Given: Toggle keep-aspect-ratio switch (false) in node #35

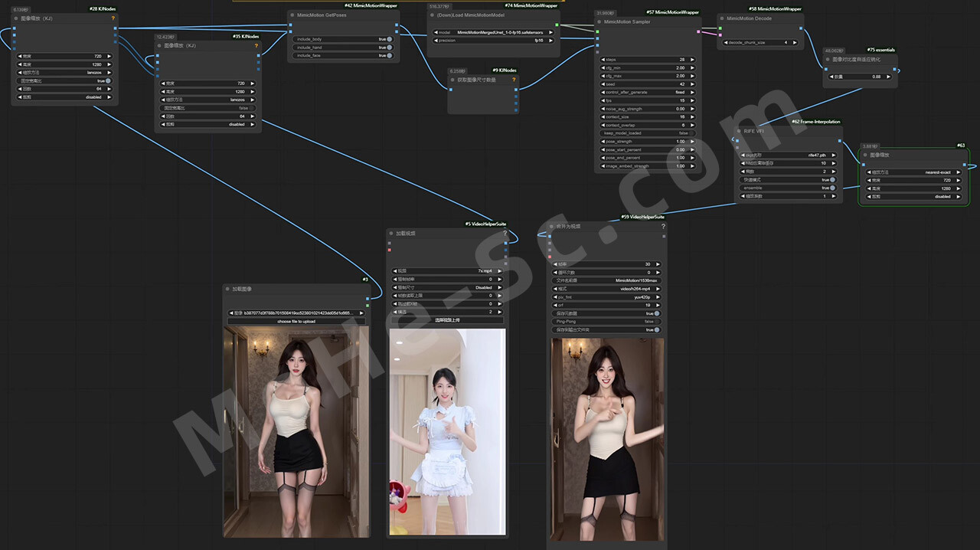Looking at the screenshot, I should (x=251, y=108).
